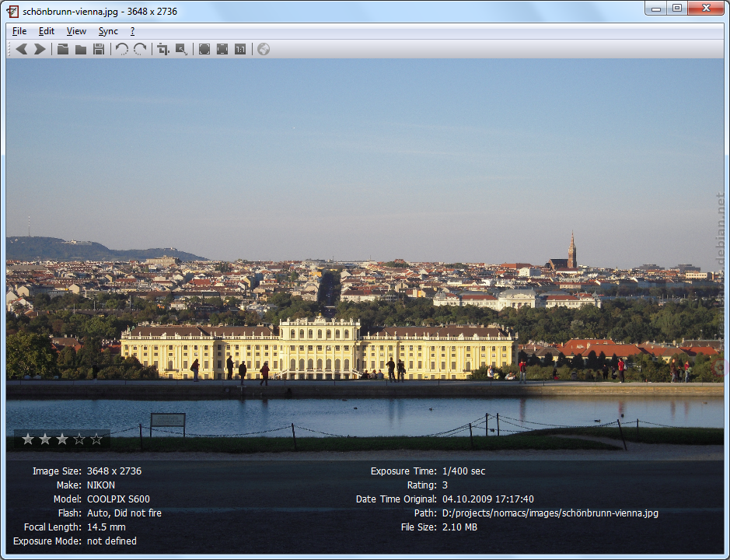The image size is (730, 560).
Task: Click the toolbar drag handle before the arrows
Action: click(9, 49)
